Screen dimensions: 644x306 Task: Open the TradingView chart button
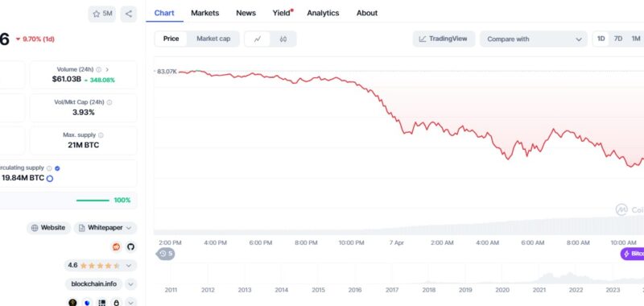pyautogui.click(x=444, y=39)
